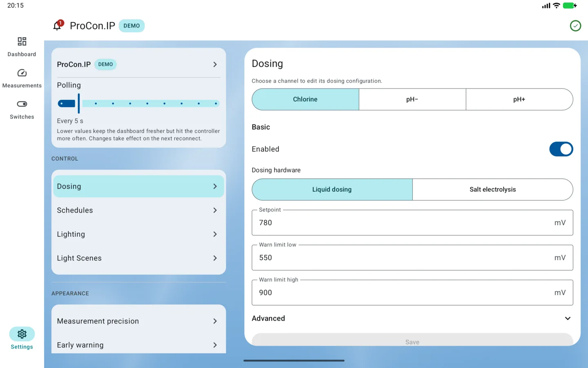Open the Switches icon in sidebar

[x=22, y=104]
